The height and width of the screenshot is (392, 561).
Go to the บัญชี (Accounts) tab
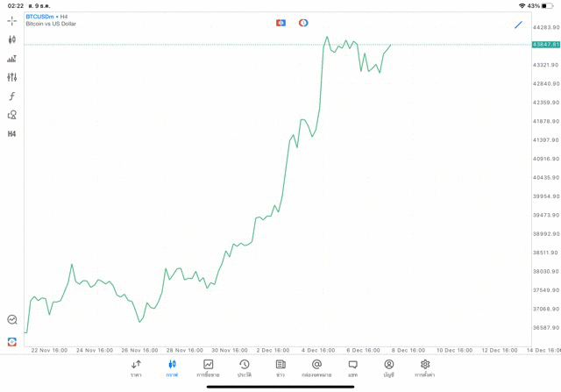[388, 368]
